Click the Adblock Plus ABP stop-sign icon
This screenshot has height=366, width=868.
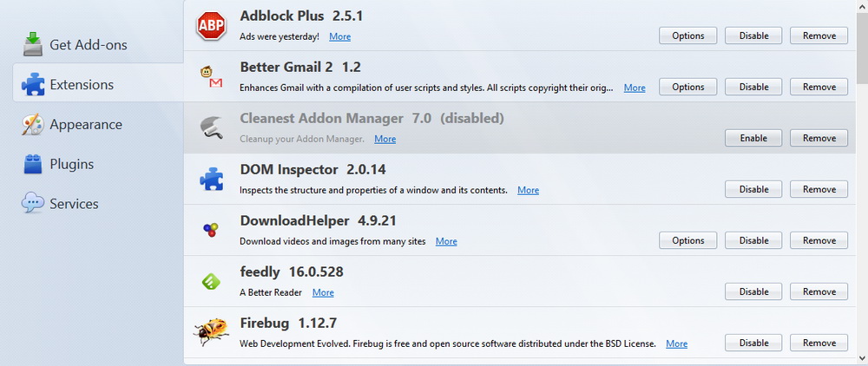tap(211, 25)
